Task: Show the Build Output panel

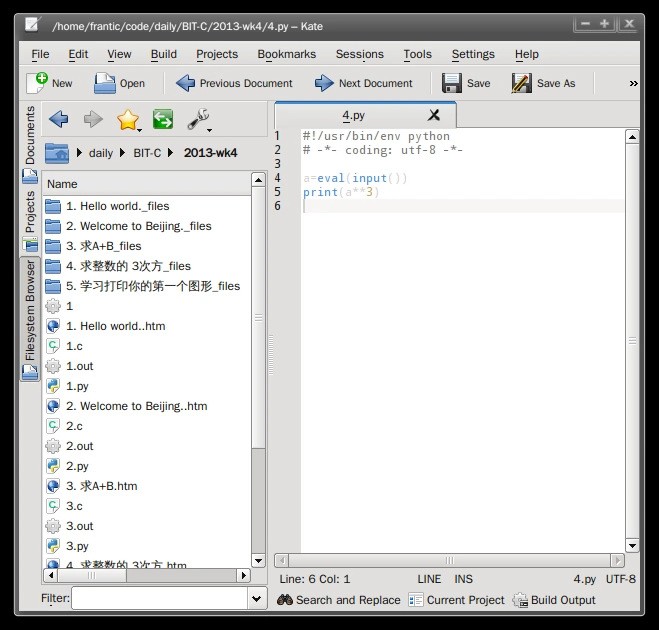Action: [554, 600]
